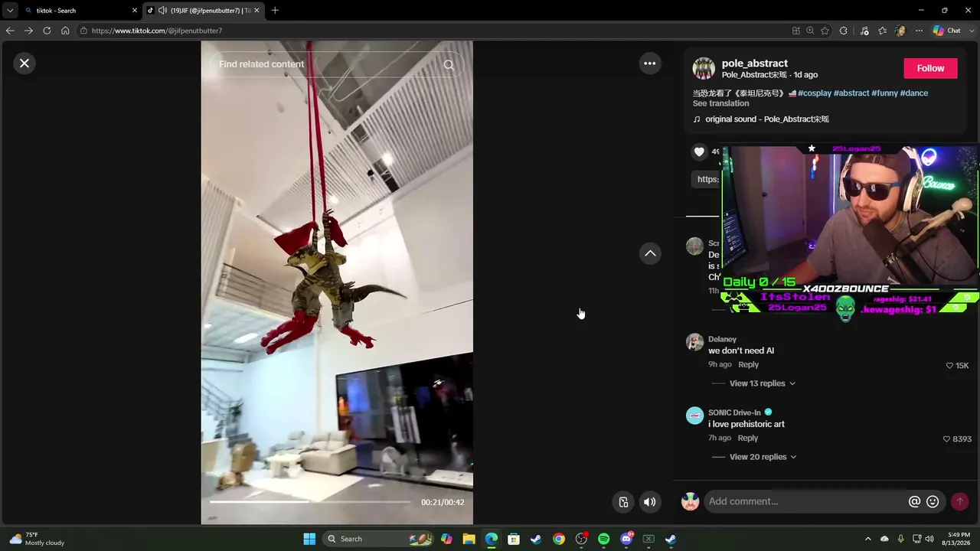Go to the browser home page

click(x=65, y=31)
